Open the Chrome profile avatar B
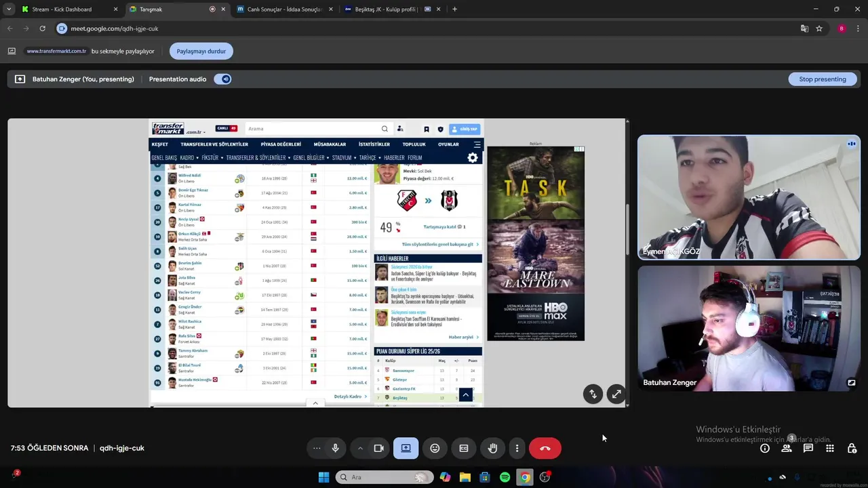The height and width of the screenshot is (488, 868). pyautogui.click(x=842, y=28)
